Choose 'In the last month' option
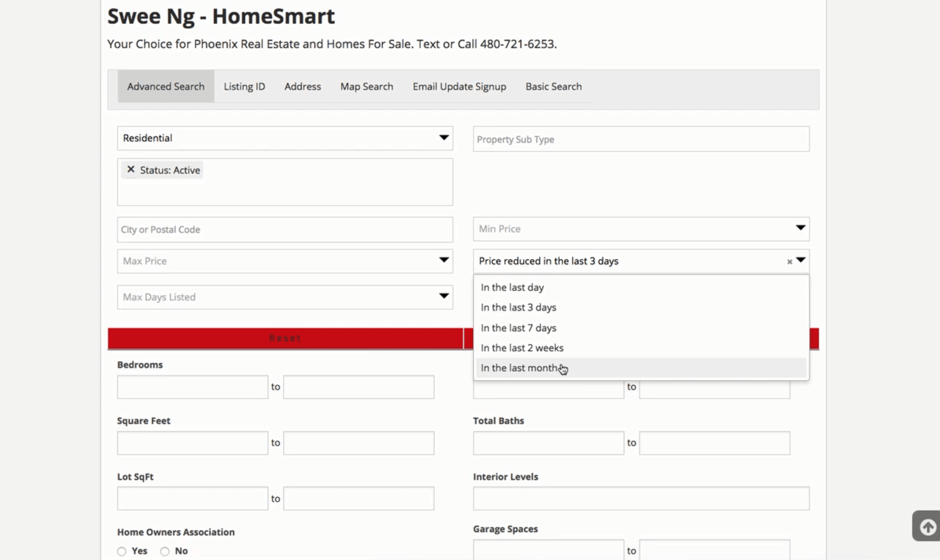The height and width of the screenshot is (560, 940). click(x=641, y=368)
